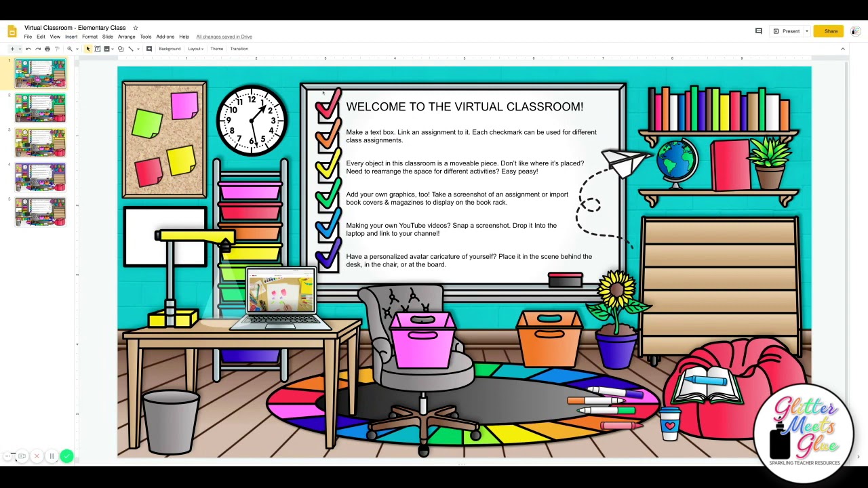Click the yellow checkmark on whiteboard
This screenshot has height=488, width=868.
[328, 166]
